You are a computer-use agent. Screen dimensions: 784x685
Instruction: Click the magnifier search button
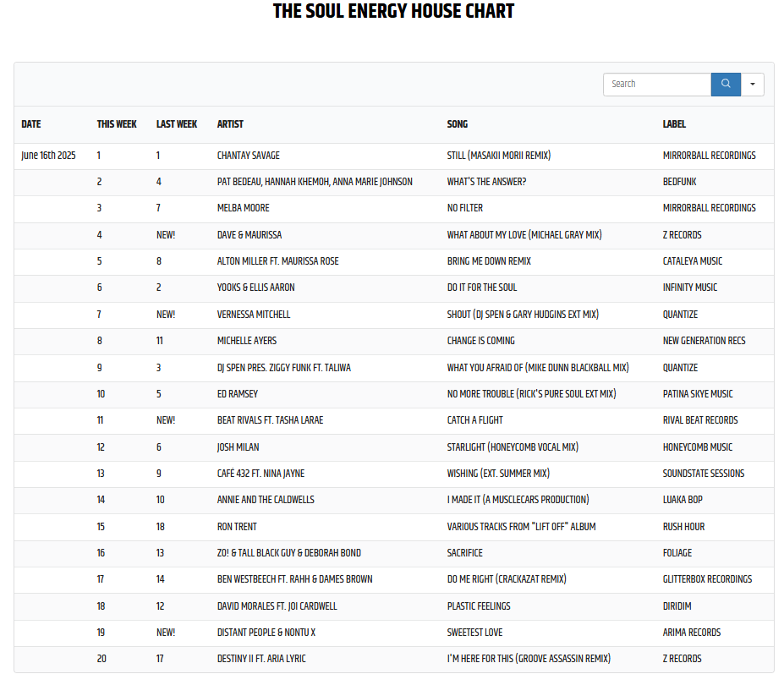click(726, 84)
